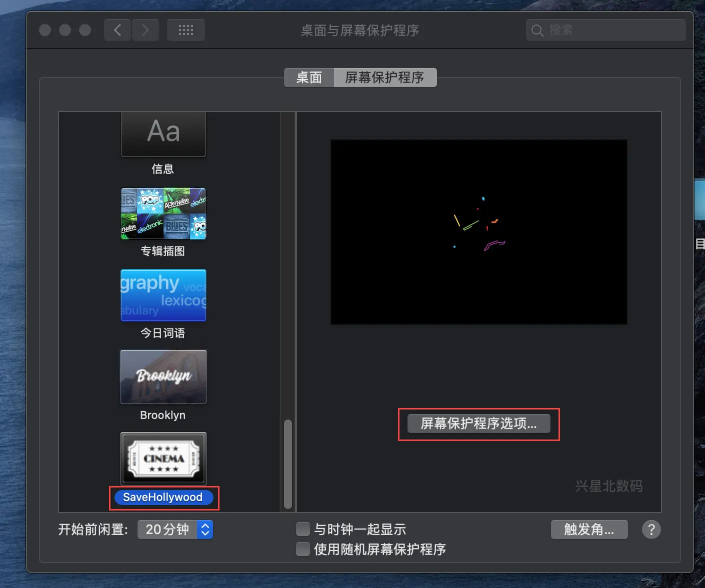Screen dimensions: 705x588
Task: Go forward with the right chevron button
Action: [x=145, y=30]
